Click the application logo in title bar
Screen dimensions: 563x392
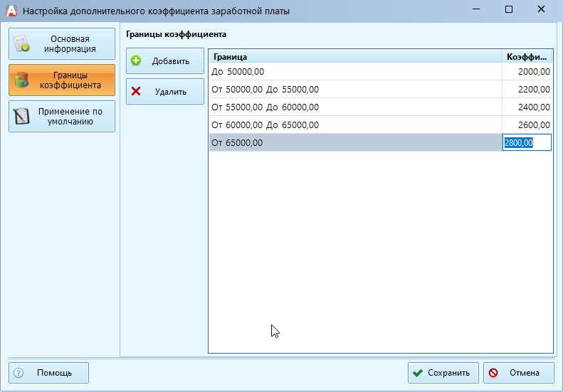(11, 11)
